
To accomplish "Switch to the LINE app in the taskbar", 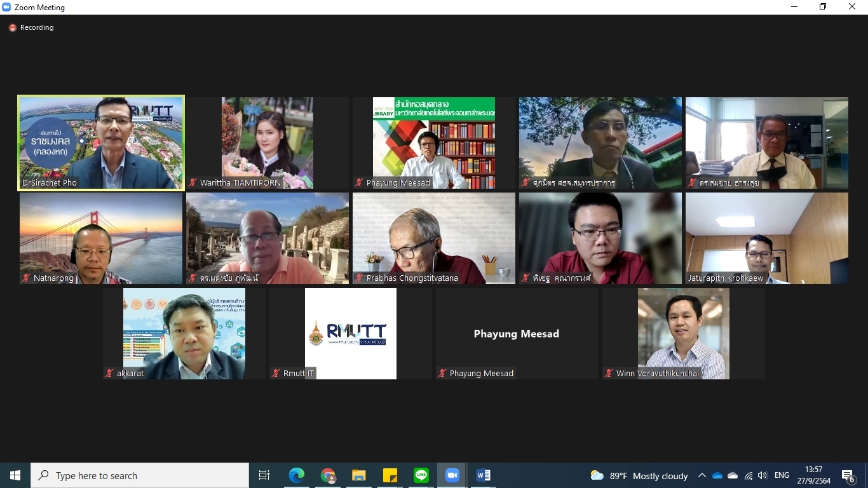I will coord(421,475).
